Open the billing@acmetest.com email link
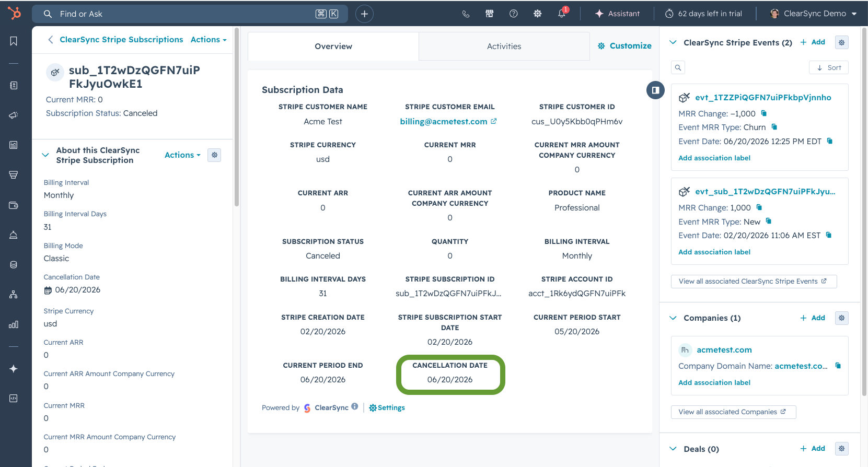 point(448,122)
